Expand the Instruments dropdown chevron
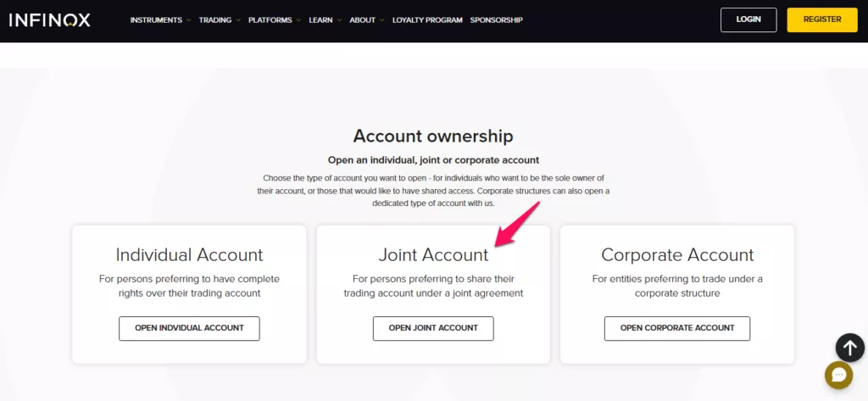The height and width of the screenshot is (401, 868). [x=188, y=20]
